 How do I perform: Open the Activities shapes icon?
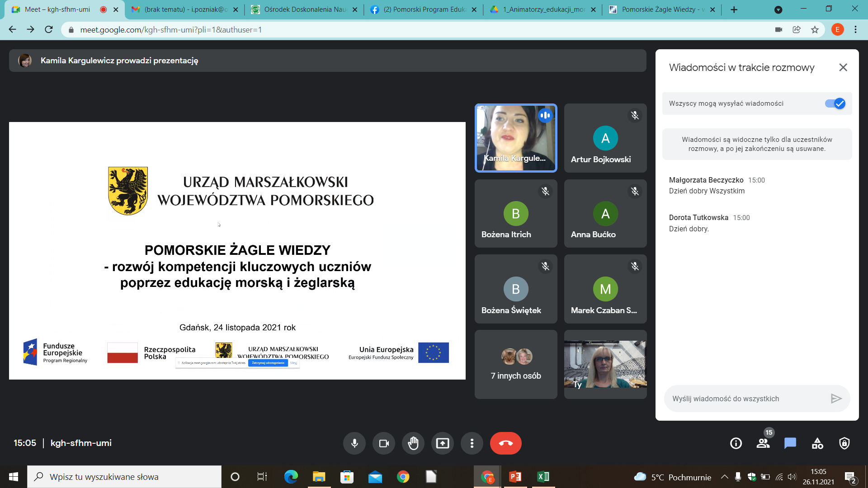pyautogui.click(x=817, y=443)
